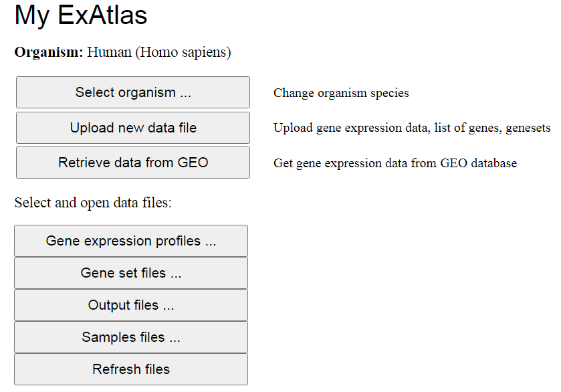Image resolution: width=561 pixels, height=392 pixels.
Task: Open the Gene expression profiles list
Action: coord(131,241)
